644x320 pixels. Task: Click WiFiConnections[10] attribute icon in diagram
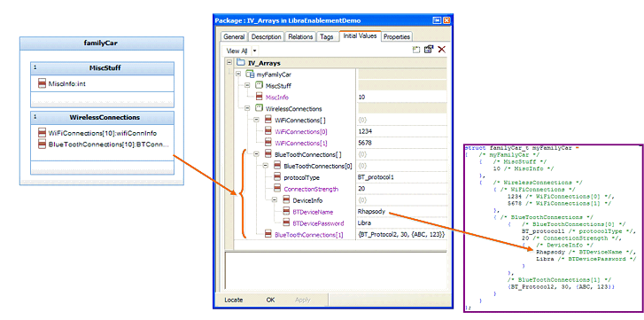coord(42,133)
